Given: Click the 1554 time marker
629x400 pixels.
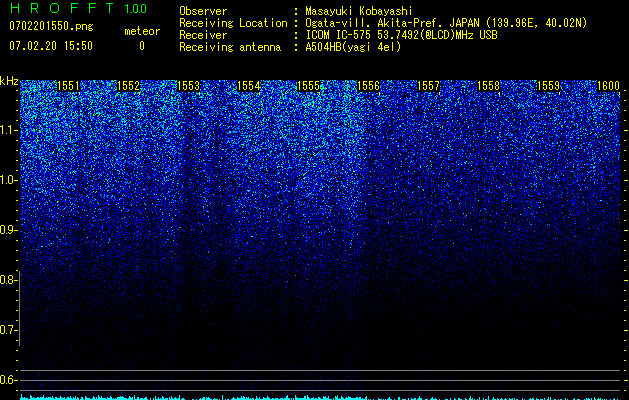Looking at the screenshot, I should pyautogui.click(x=249, y=86).
